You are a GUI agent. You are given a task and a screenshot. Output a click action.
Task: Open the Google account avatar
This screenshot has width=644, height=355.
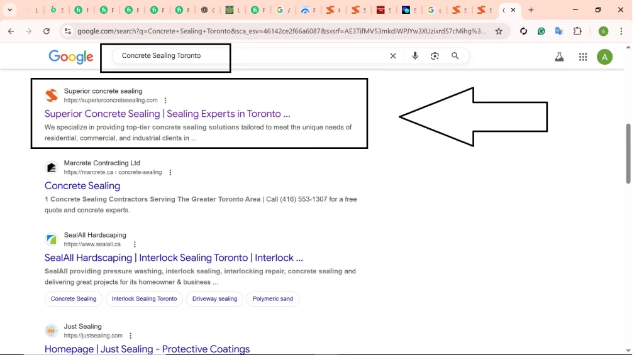click(604, 57)
